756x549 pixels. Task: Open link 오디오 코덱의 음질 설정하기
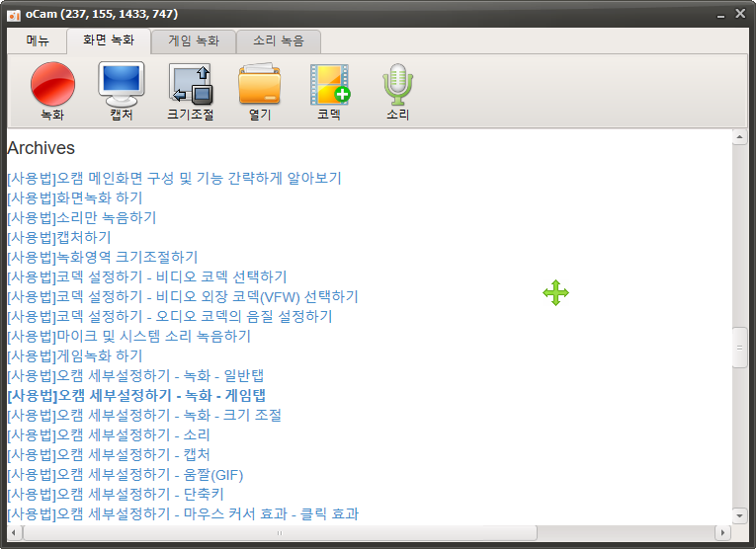[170, 316]
